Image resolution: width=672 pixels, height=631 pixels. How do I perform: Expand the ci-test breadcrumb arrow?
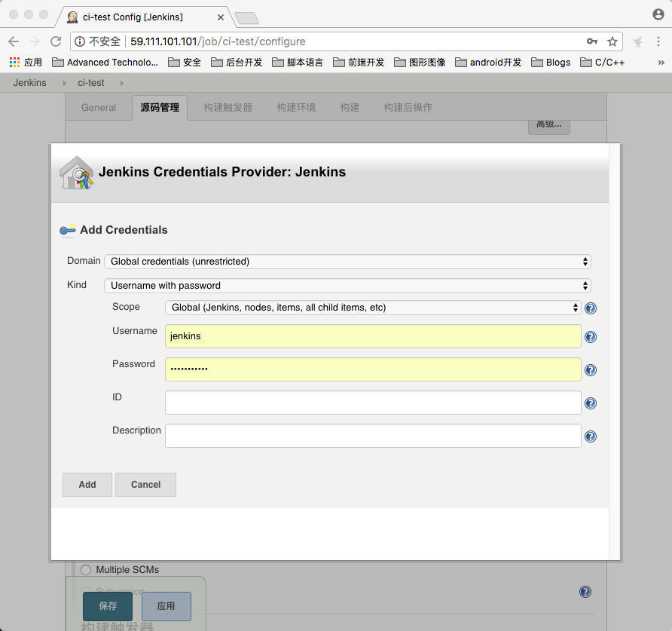(122, 83)
